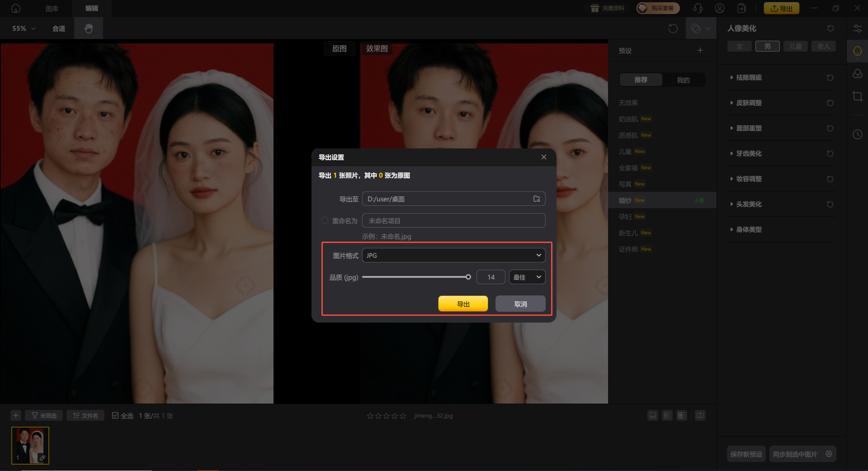Select the wedding photo thumbnail in filmstrip
Screen dimensions: 868x471
click(x=30, y=445)
